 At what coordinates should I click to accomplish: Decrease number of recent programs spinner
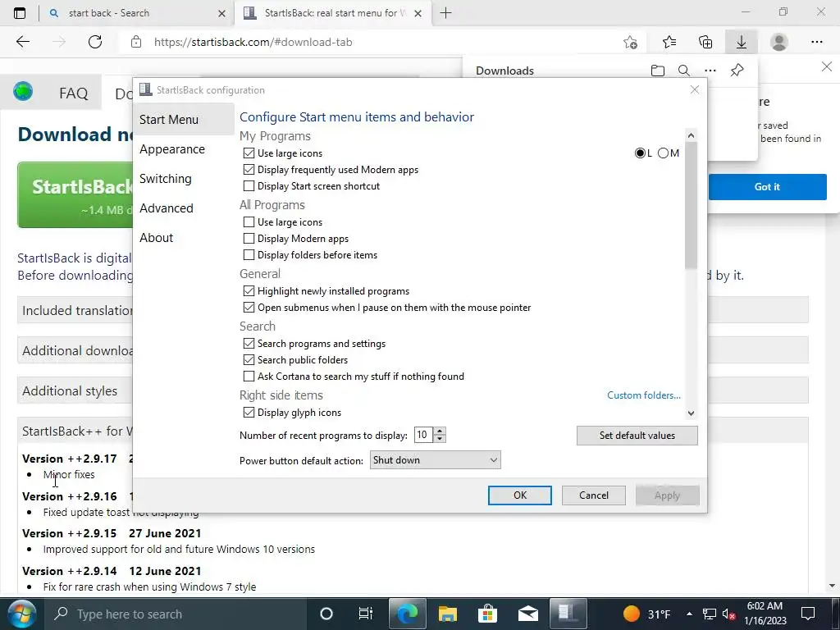click(440, 439)
